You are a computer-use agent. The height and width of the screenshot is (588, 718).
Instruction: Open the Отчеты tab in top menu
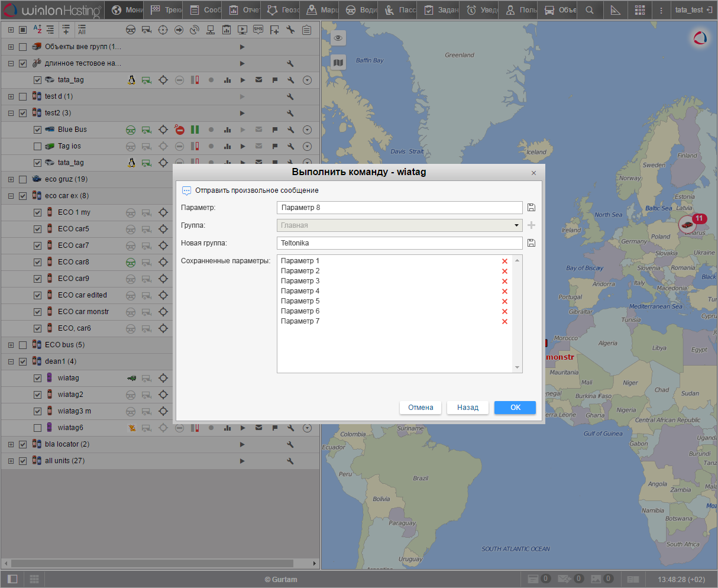[x=244, y=10]
